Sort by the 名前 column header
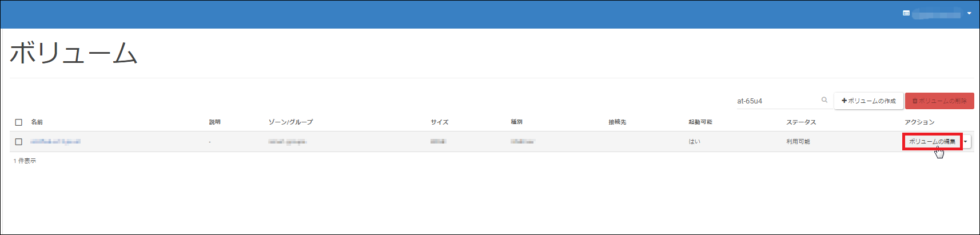980x235 pixels. point(37,122)
